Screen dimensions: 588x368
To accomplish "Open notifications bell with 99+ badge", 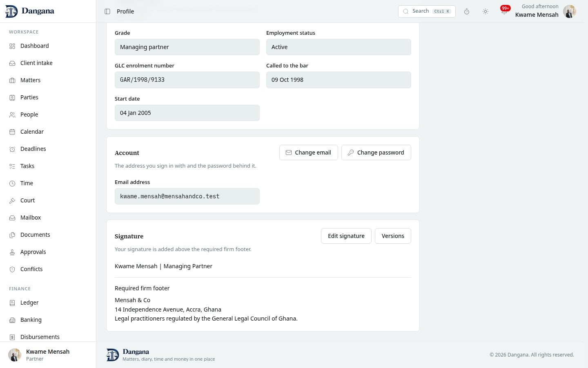I will pos(504,11).
